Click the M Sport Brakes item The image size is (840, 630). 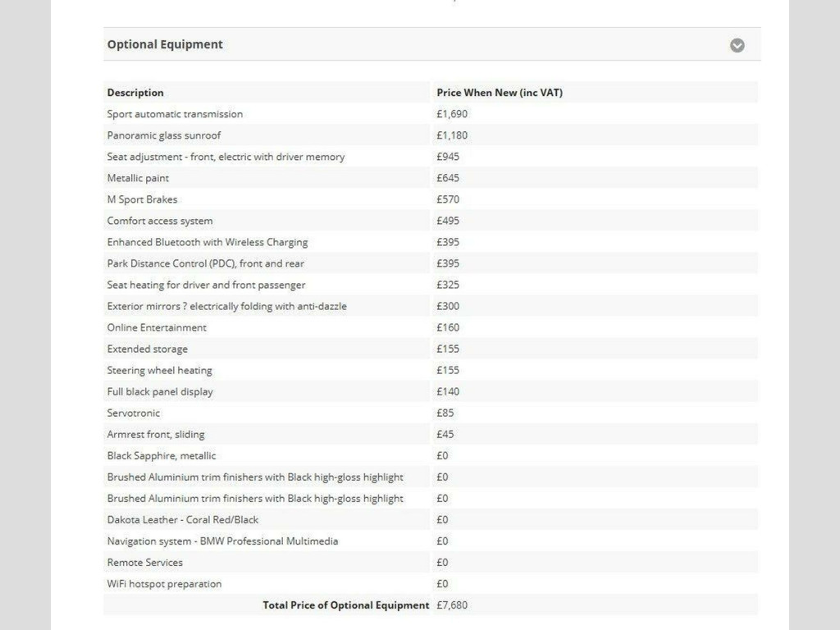coord(142,199)
